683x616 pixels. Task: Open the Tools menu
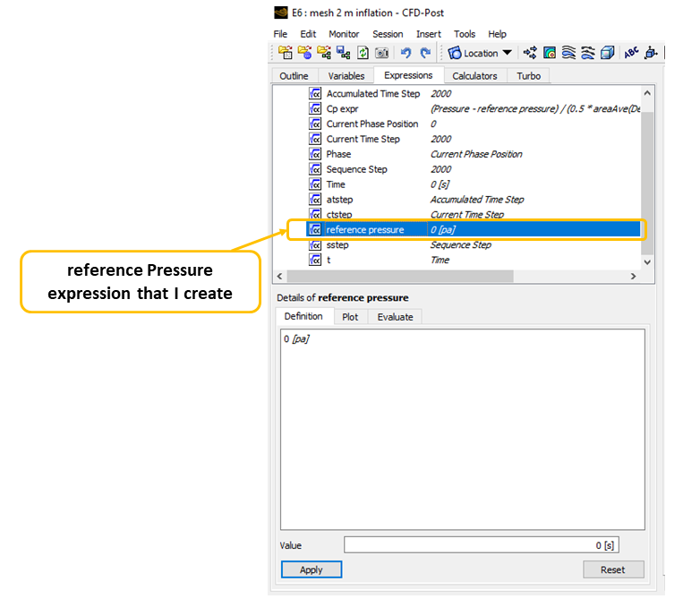click(x=465, y=34)
